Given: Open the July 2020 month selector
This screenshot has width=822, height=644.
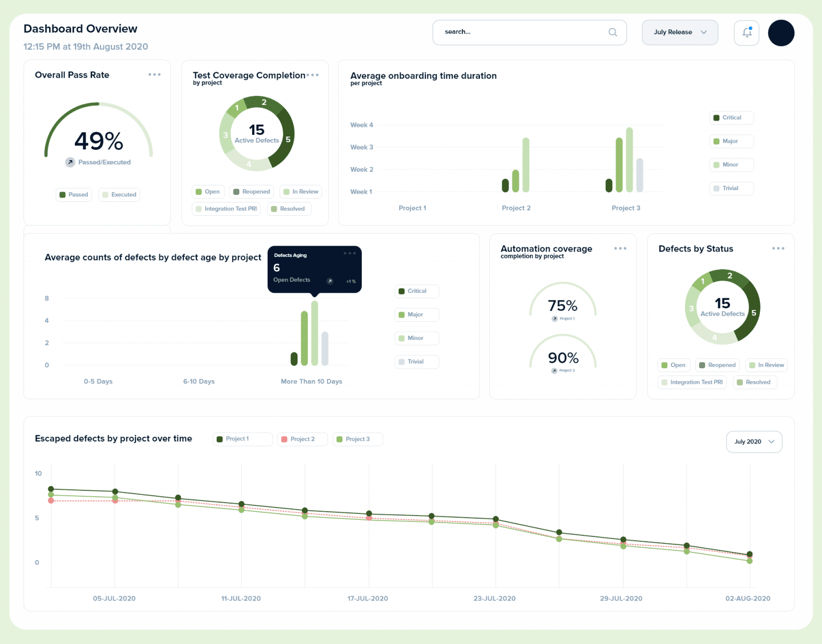Looking at the screenshot, I should tap(753, 442).
